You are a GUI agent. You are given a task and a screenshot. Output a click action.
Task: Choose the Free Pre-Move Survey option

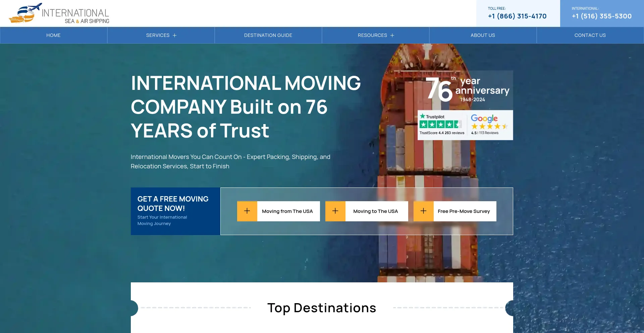(x=464, y=211)
